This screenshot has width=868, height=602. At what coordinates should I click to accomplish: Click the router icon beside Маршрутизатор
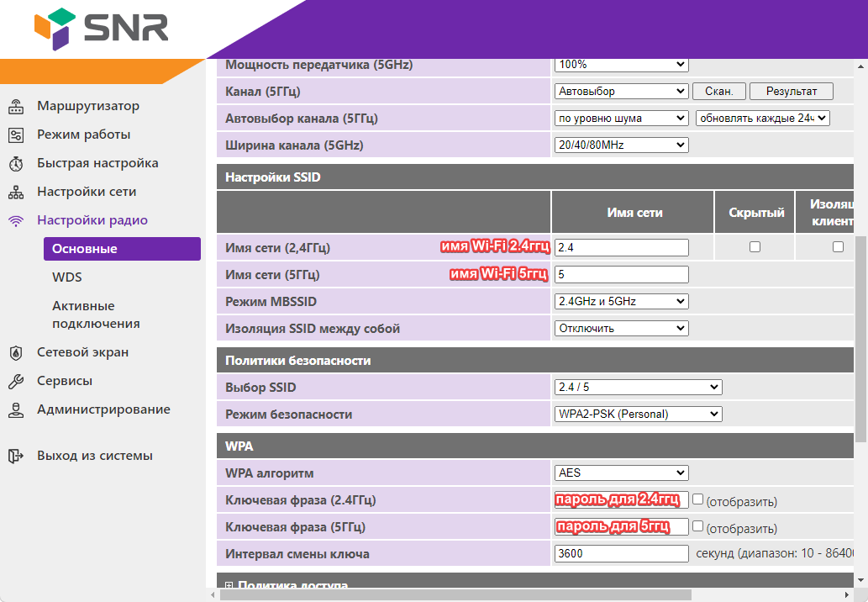click(x=16, y=106)
